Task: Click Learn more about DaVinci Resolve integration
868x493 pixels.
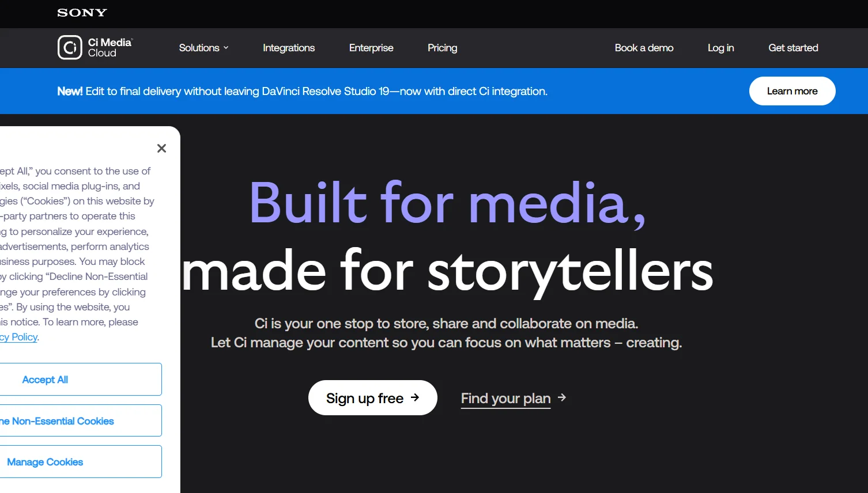Action: click(792, 91)
